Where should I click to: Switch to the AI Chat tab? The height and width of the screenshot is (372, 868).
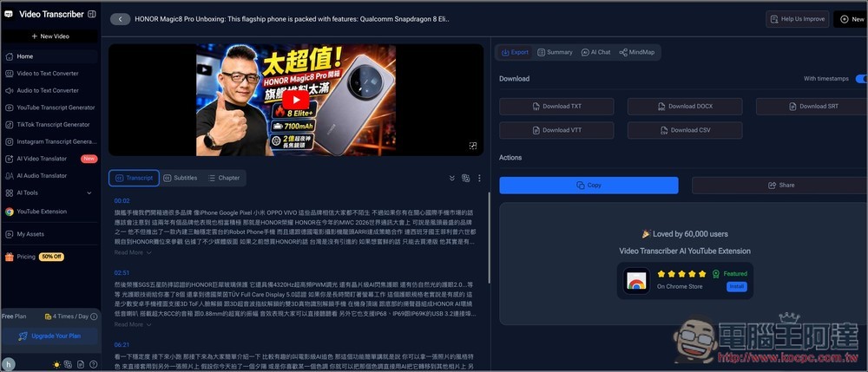[x=595, y=53]
